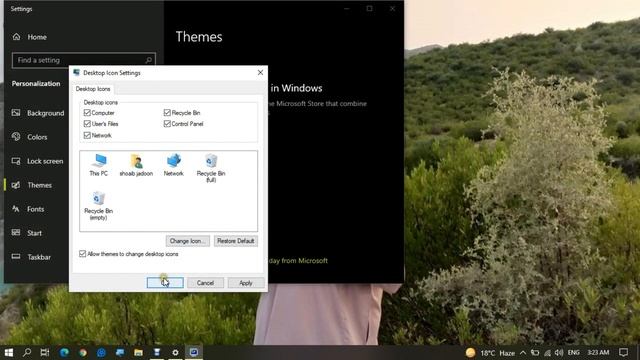Uncheck the Network desktop icon checkbox

[87, 135]
